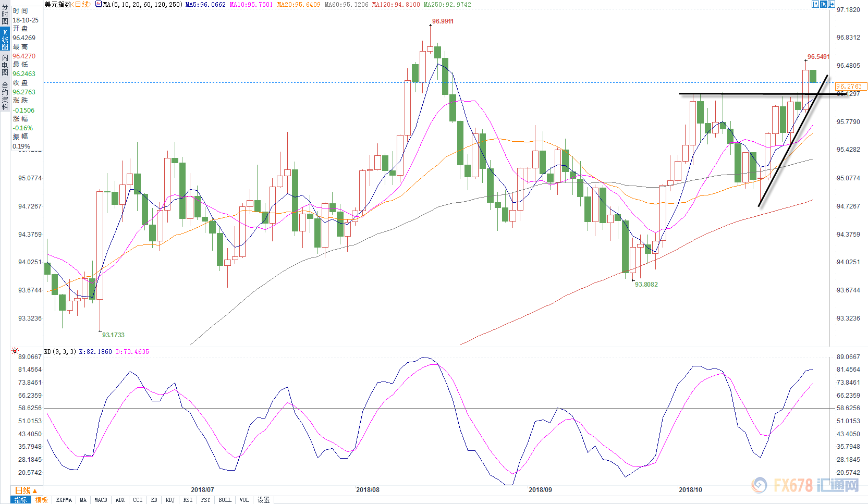Screen dimensions: 868x504
Task: Click the exit-arrow icon at top right
Action: tap(832, 4)
